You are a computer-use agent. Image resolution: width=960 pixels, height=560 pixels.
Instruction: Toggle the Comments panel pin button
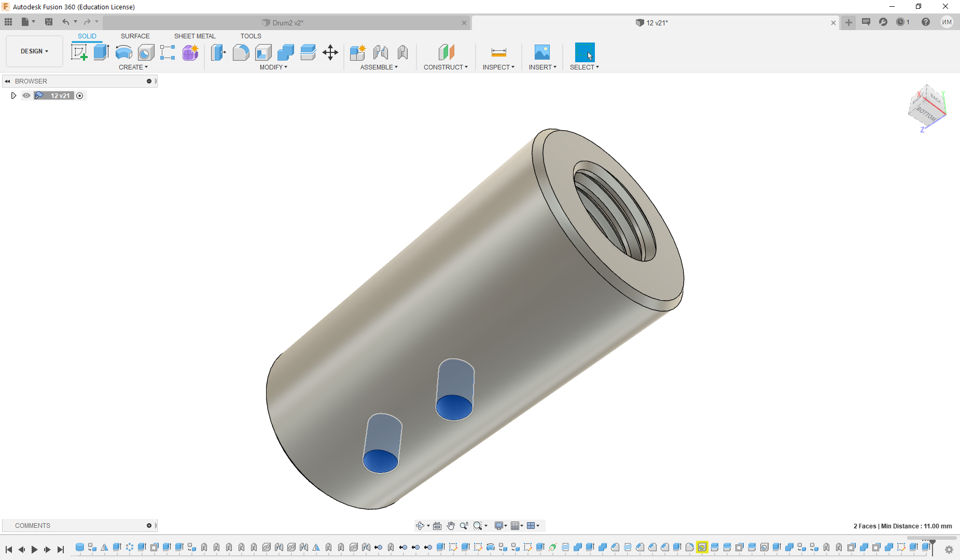tap(149, 525)
